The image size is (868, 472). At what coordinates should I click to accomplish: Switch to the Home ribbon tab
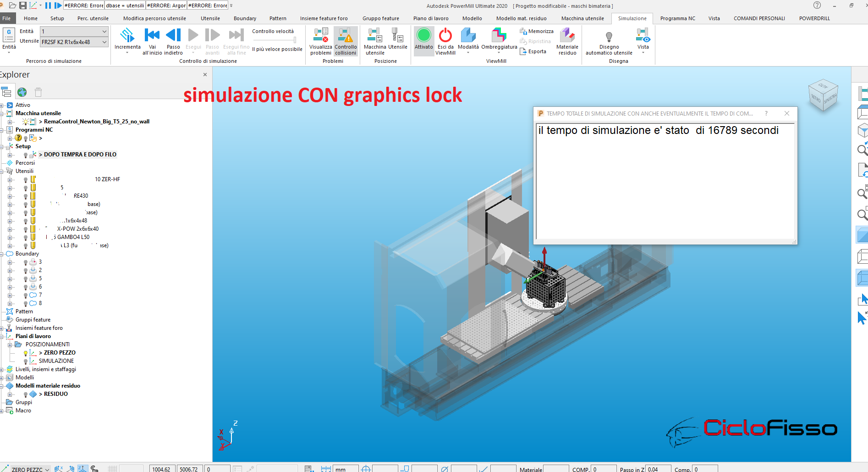[31, 18]
